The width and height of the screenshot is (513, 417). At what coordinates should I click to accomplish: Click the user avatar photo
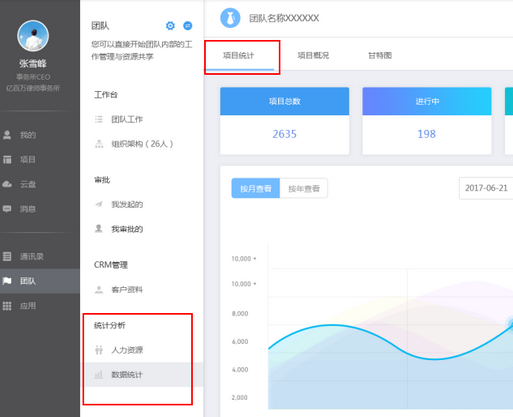[x=33, y=36]
